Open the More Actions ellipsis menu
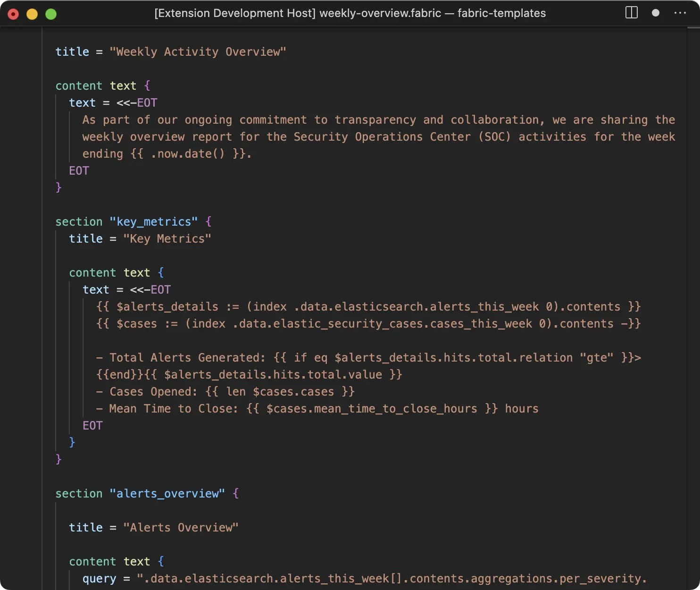This screenshot has width=700, height=590. [680, 13]
